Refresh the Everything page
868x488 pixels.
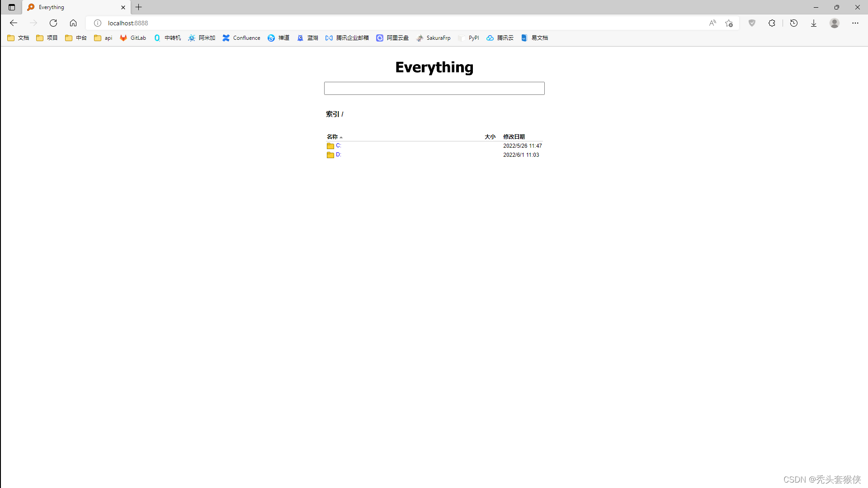point(53,23)
